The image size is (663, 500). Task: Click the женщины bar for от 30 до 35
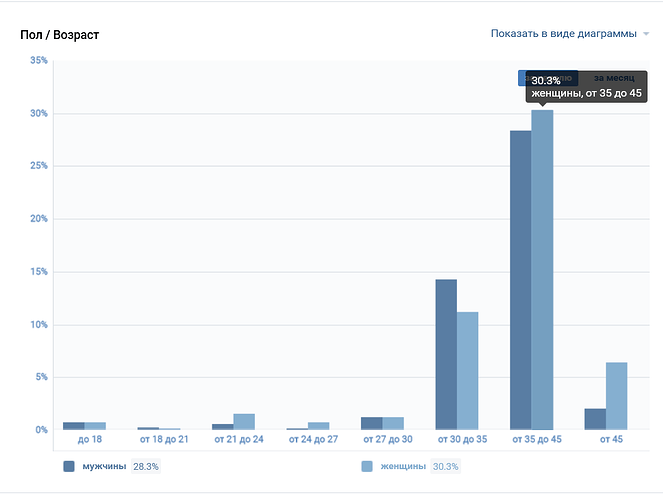[x=468, y=371]
